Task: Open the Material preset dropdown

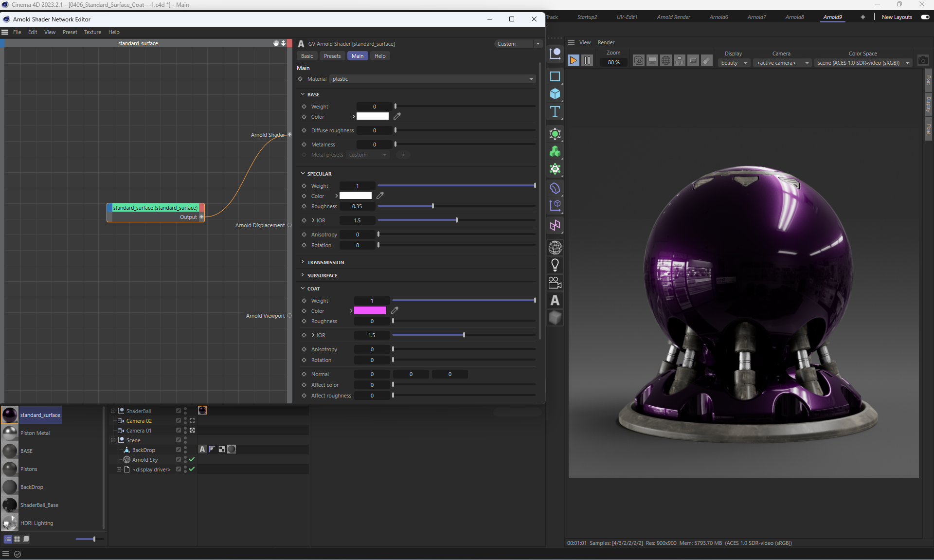Action: (x=432, y=79)
